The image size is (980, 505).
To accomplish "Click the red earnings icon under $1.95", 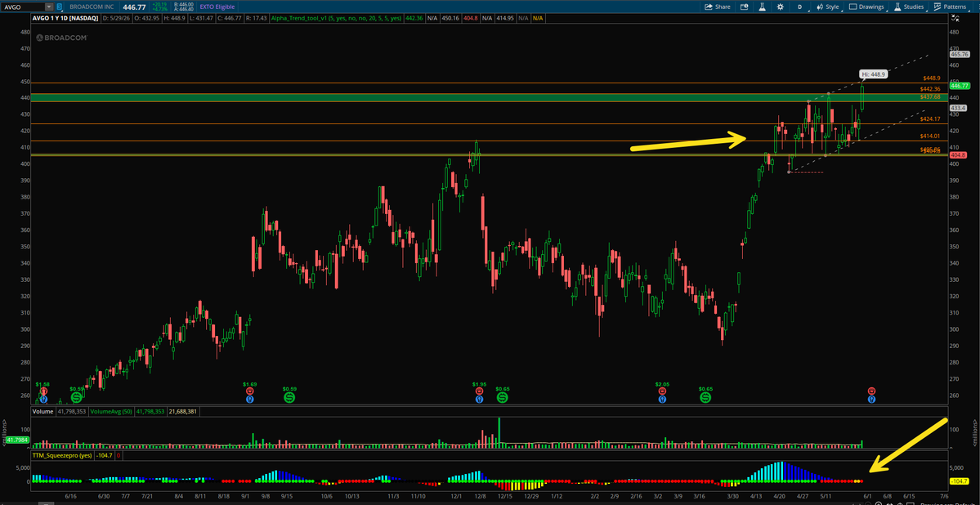I will point(480,391).
